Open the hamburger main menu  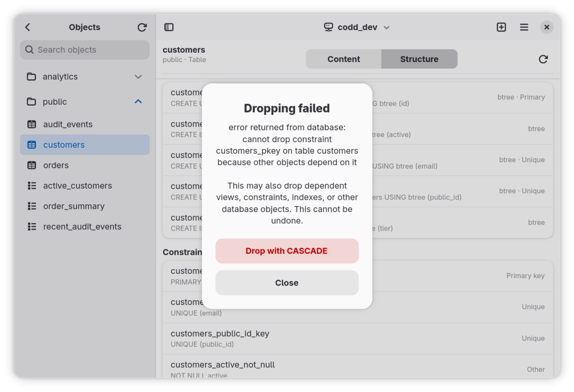click(x=524, y=27)
